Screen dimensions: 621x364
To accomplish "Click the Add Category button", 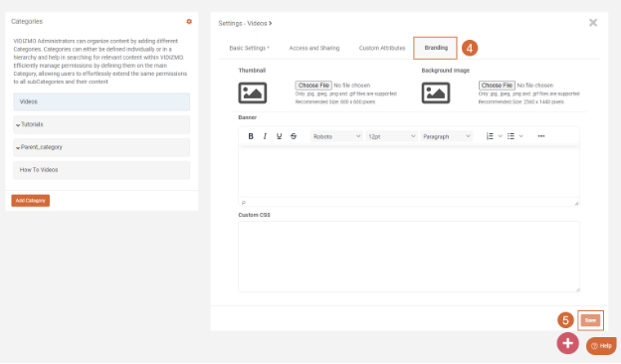I will (x=31, y=201).
